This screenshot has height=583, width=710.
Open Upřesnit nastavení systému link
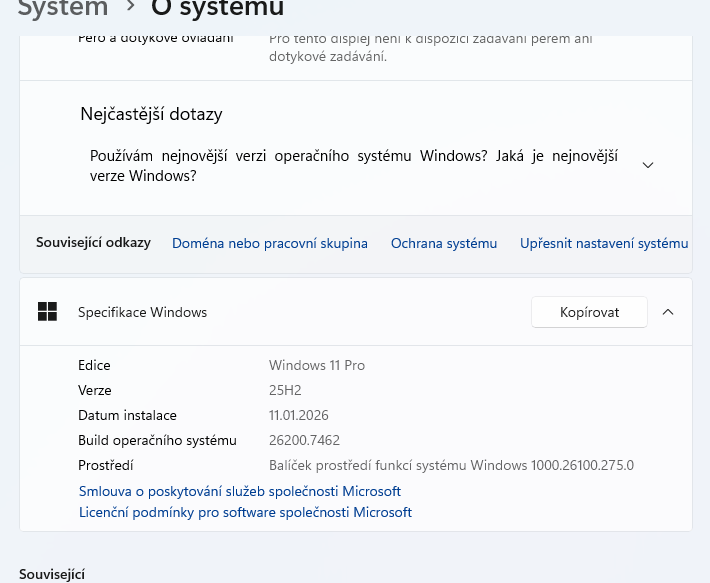tap(604, 243)
